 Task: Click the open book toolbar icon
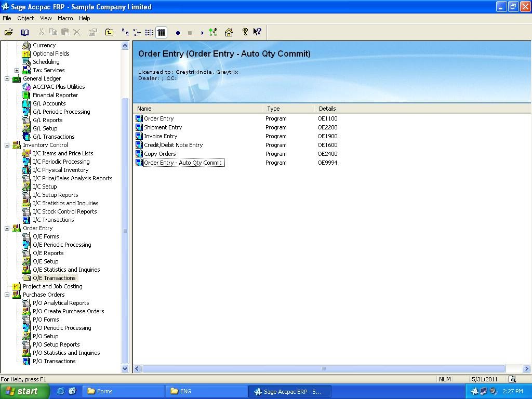[x=24, y=32]
